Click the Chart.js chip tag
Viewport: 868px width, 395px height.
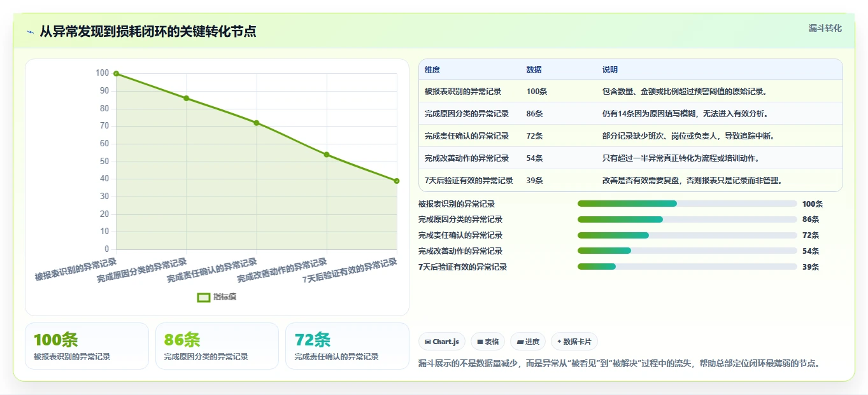click(442, 342)
